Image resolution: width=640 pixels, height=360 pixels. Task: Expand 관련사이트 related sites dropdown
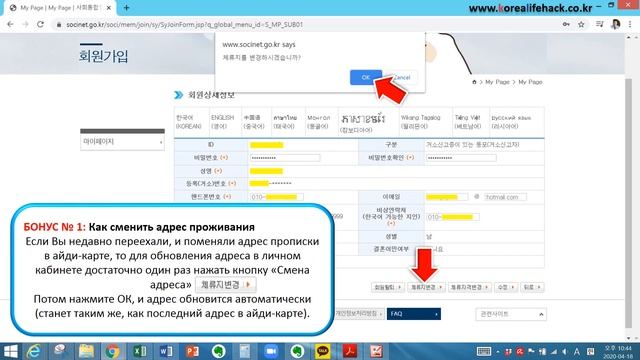(x=511, y=314)
